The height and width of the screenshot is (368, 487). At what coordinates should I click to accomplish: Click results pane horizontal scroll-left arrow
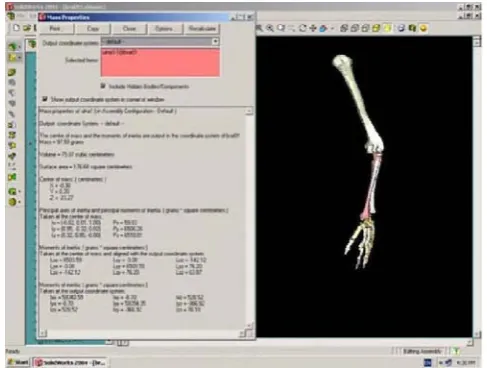(43, 333)
